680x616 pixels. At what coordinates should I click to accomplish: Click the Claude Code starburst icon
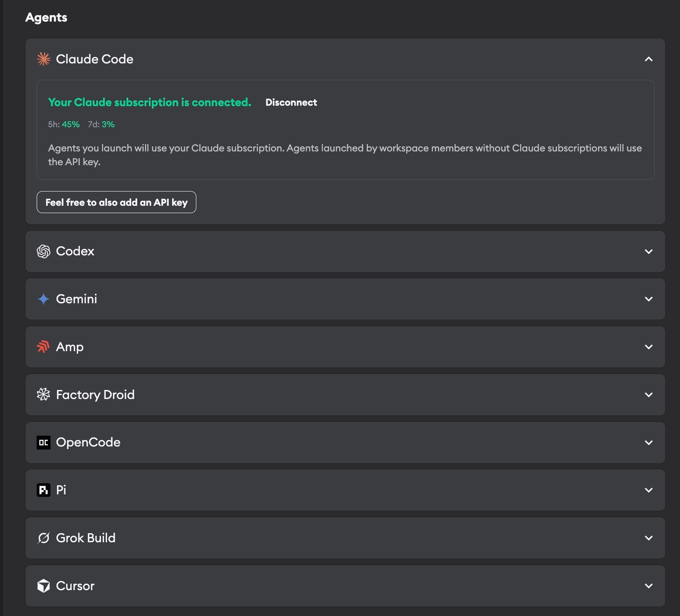click(x=44, y=59)
